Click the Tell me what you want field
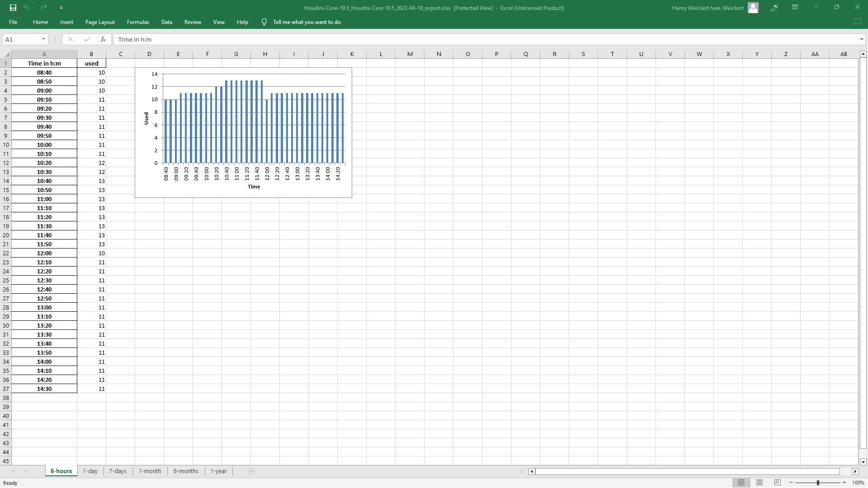868x488 pixels. (x=307, y=22)
